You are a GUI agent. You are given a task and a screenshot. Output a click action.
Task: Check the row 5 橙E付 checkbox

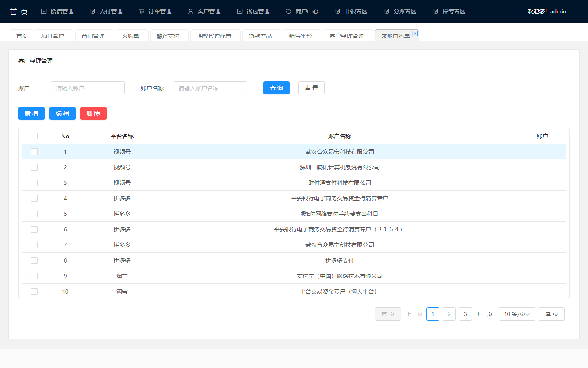34,214
